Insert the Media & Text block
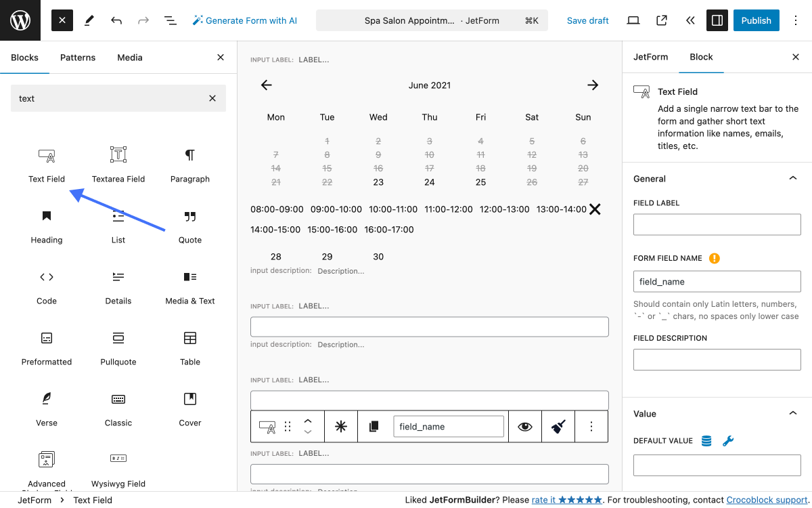This screenshot has height=508, width=812. [x=190, y=287]
